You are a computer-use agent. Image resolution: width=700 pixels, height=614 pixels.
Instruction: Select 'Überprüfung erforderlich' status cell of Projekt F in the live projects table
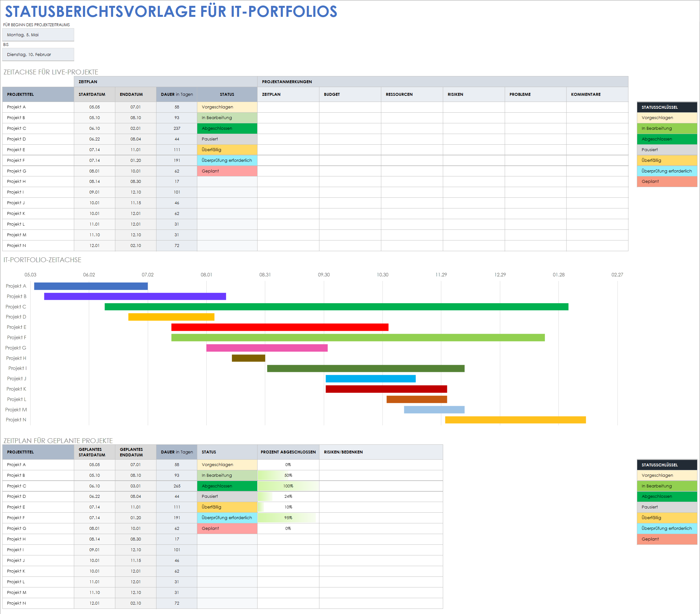pos(227,160)
